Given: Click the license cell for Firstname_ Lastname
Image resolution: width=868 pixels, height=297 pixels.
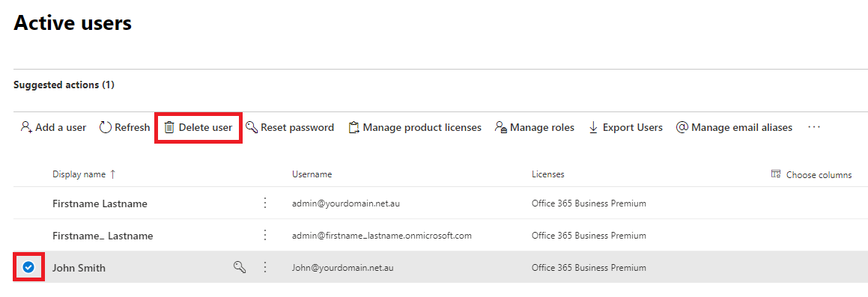Looking at the screenshot, I should point(589,236).
